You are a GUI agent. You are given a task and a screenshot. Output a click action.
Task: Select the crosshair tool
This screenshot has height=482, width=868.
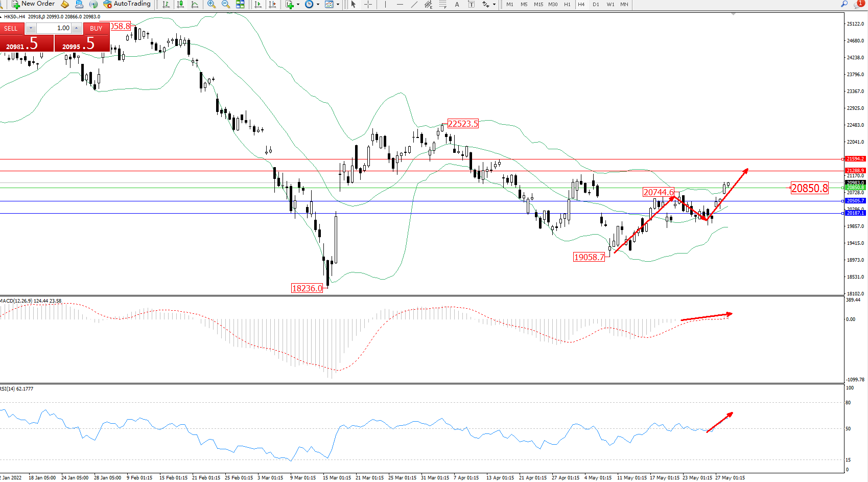click(x=368, y=4)
